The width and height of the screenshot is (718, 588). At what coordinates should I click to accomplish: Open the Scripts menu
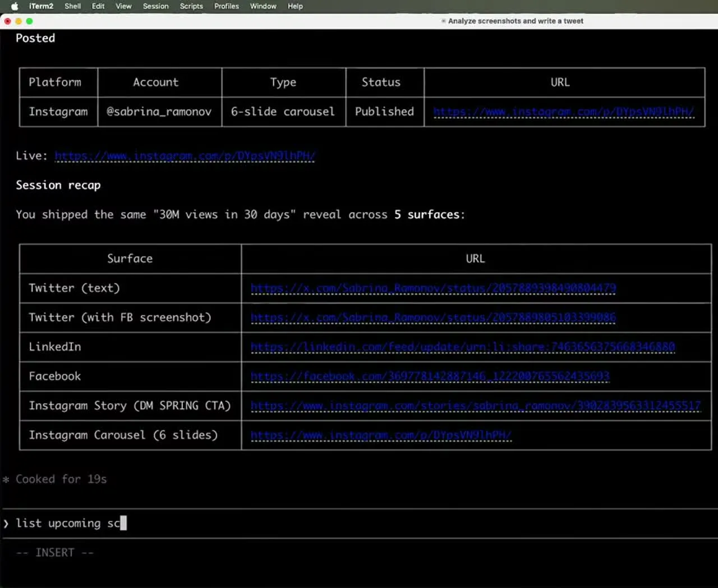tap(191, 6)
